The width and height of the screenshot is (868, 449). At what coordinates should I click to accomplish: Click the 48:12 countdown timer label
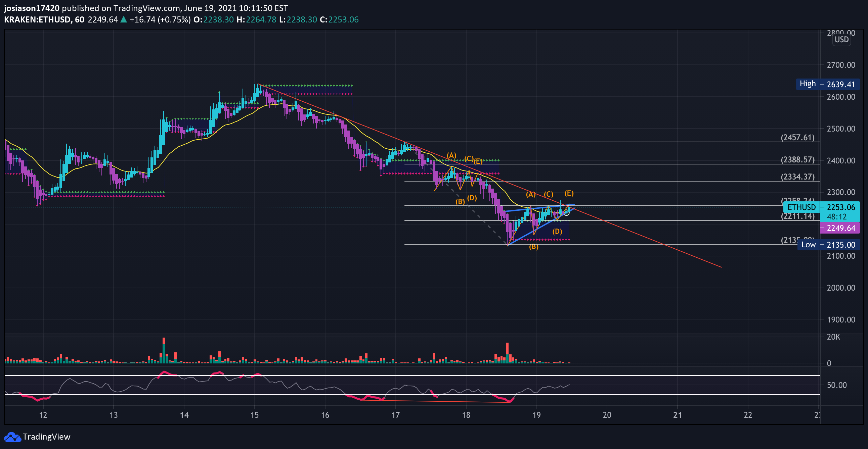click(837, 217)
